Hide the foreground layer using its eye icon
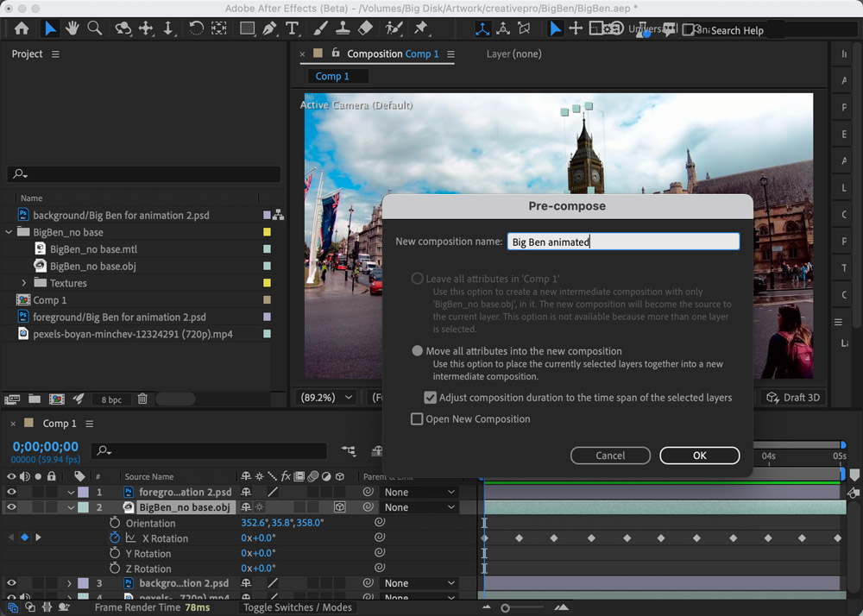Image resolution: width=863 pixels, height=616 pixels. [x=12, y=493]
